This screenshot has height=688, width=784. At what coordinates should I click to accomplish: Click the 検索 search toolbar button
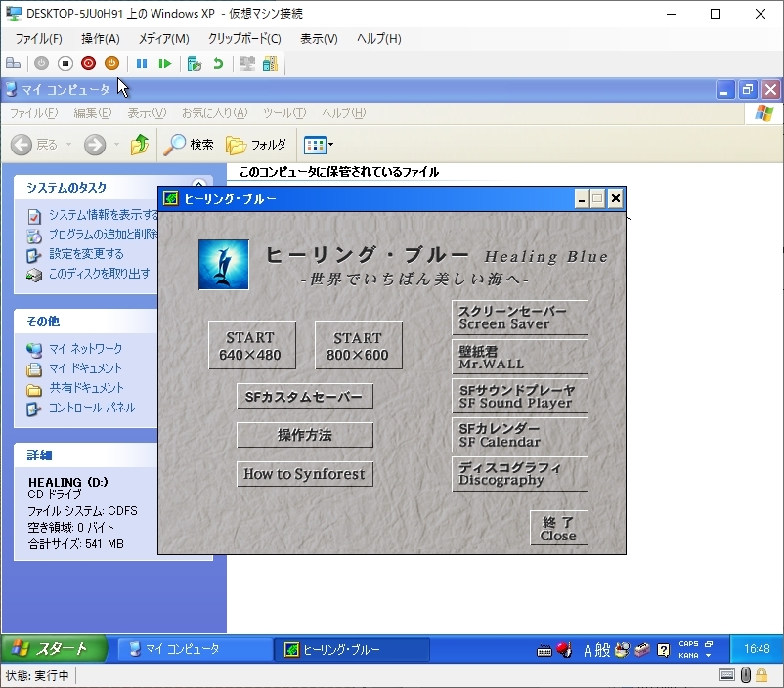(x=189, y=145)
